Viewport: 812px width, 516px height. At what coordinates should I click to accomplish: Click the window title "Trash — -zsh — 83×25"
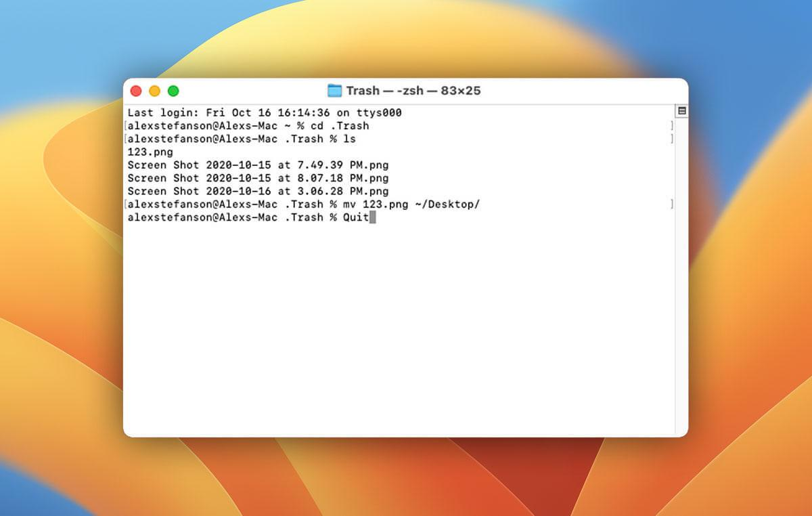click(413, 91)
